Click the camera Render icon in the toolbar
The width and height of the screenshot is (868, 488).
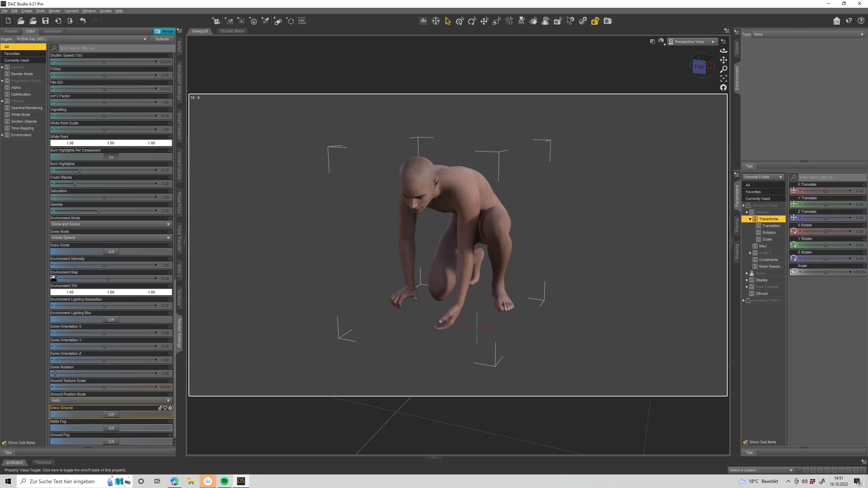pos(608,21)
